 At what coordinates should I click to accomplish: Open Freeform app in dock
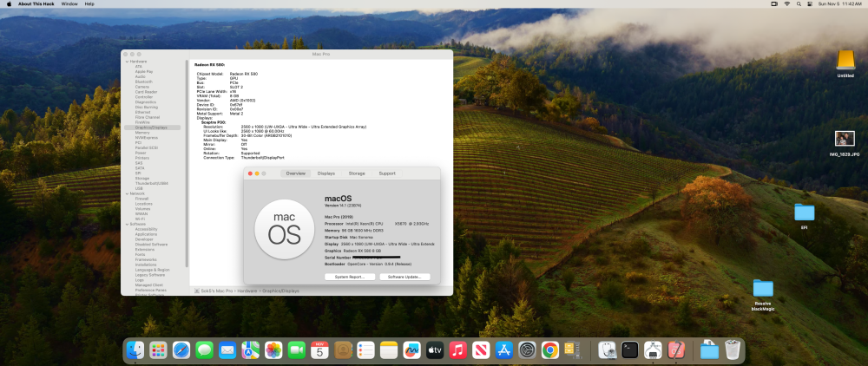tap(411, 350)
